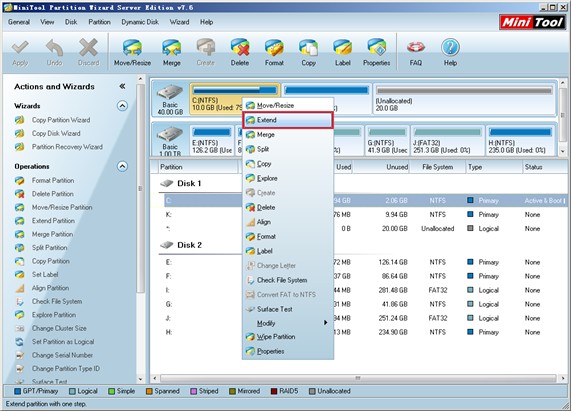Click the Copy toolbar icon

308,52
